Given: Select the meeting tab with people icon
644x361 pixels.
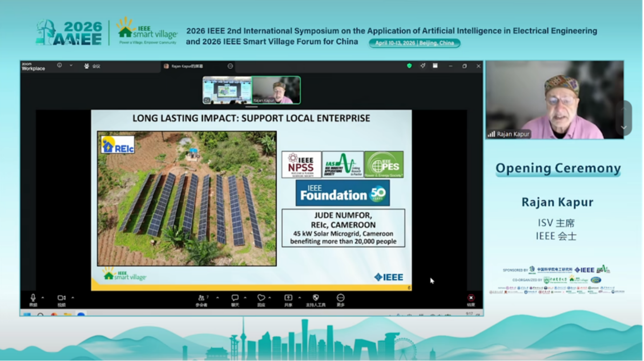Looking at the screenshot, I should [92, 66].
